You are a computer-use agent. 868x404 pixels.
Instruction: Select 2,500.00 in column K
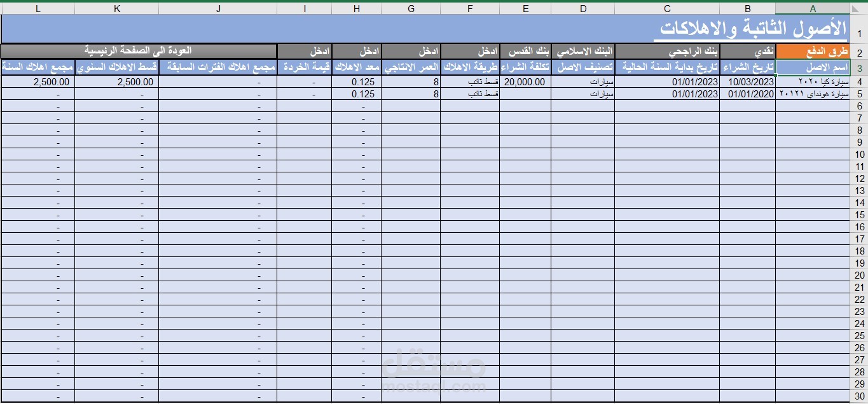[x=117, y=81]
